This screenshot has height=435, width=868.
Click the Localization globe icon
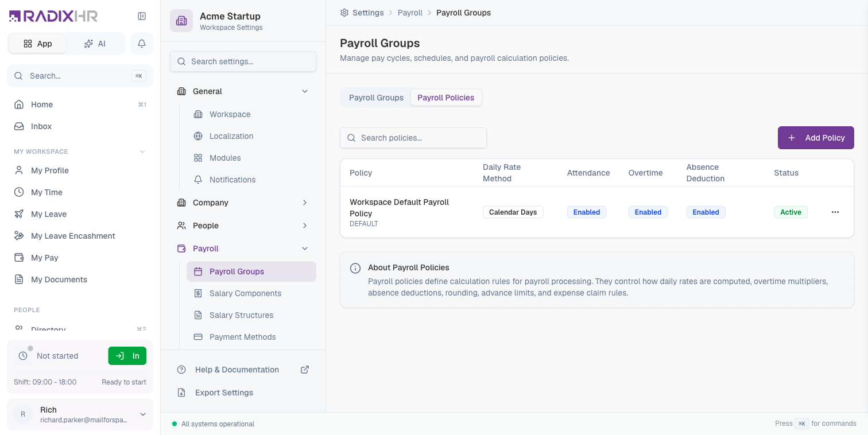198,136
